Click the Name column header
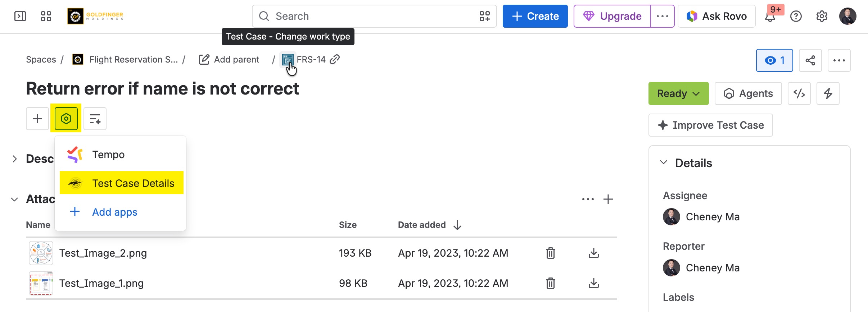 38,225
